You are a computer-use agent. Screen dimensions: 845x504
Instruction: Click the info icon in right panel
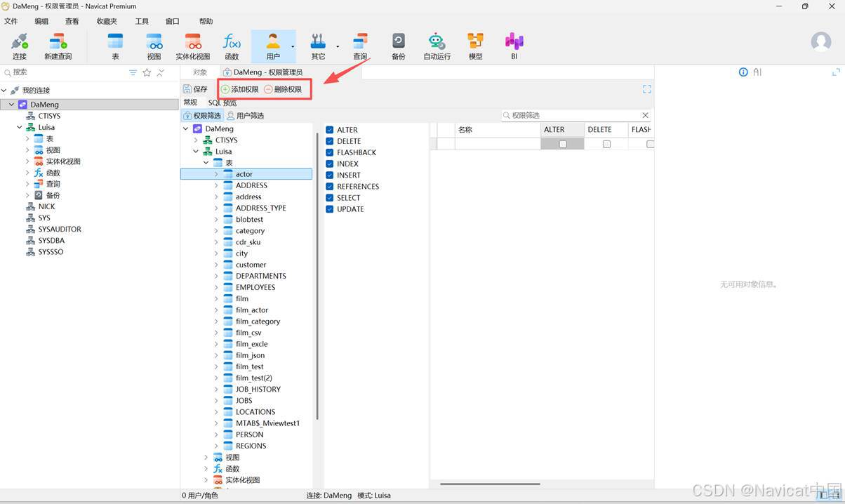pyautogui.click(x=743, y=72)
